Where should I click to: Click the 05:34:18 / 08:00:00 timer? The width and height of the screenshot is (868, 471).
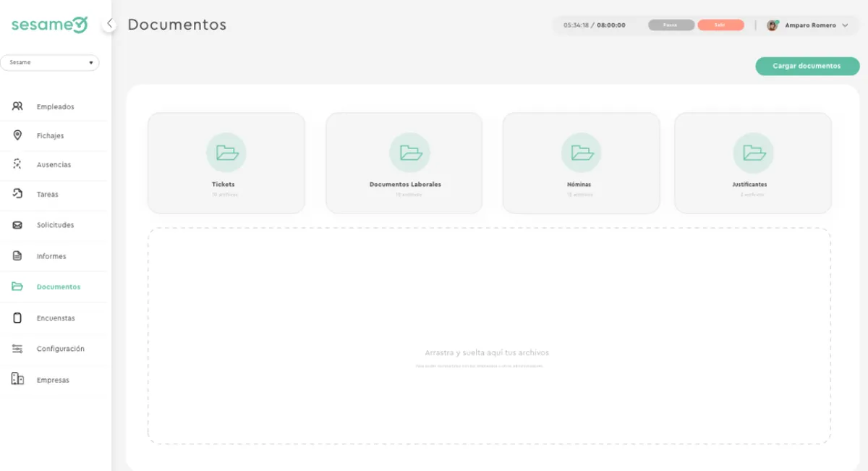click(x=595, y=25)
